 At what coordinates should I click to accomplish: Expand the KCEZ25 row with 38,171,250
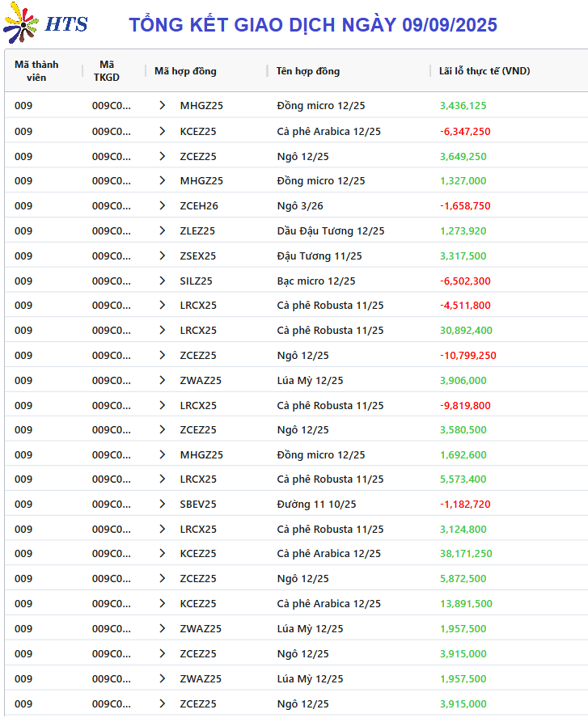(x=162, y=553)
